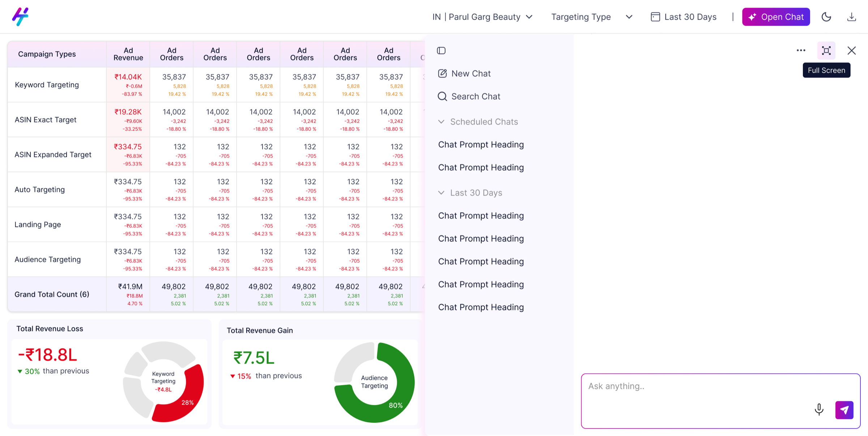Close the chat panel with the X icon
Screen dimensions: 868x436
(852, 51)
